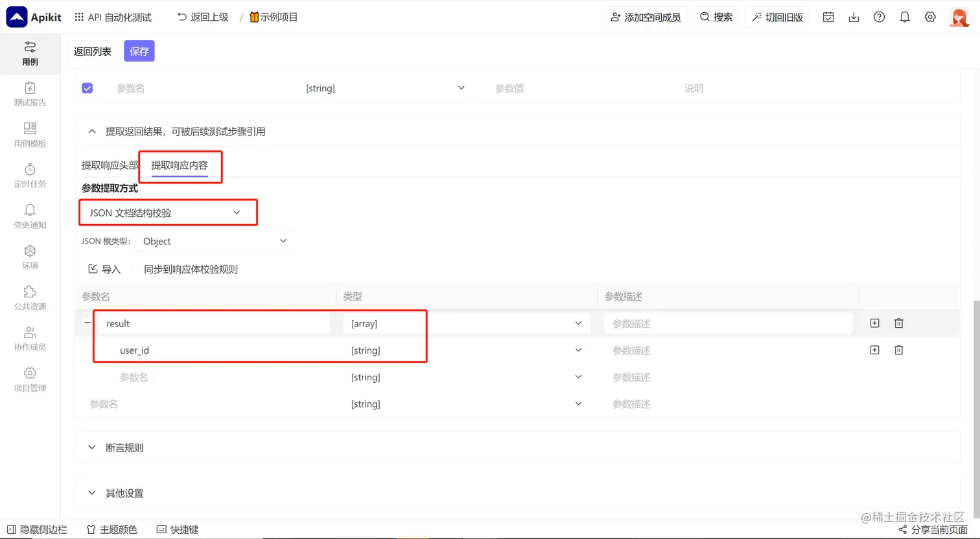
Task: Click the empty nested 参数名 field
Action: coord(220,377)
